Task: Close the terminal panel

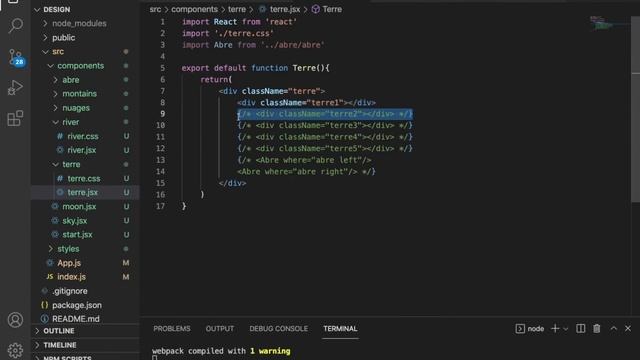Action: pos(628,329)
